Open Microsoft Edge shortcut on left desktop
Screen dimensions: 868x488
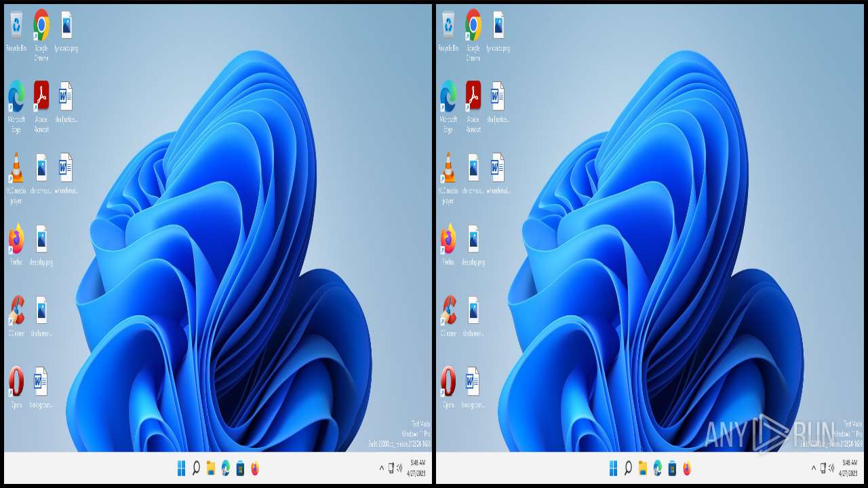pyautogui.click(x=16, y=107)
